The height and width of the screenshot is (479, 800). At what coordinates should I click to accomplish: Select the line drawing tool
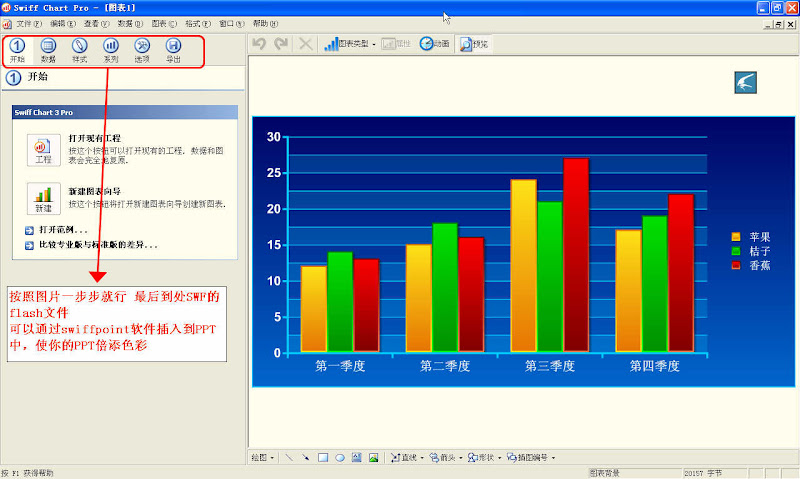point(289,458)
